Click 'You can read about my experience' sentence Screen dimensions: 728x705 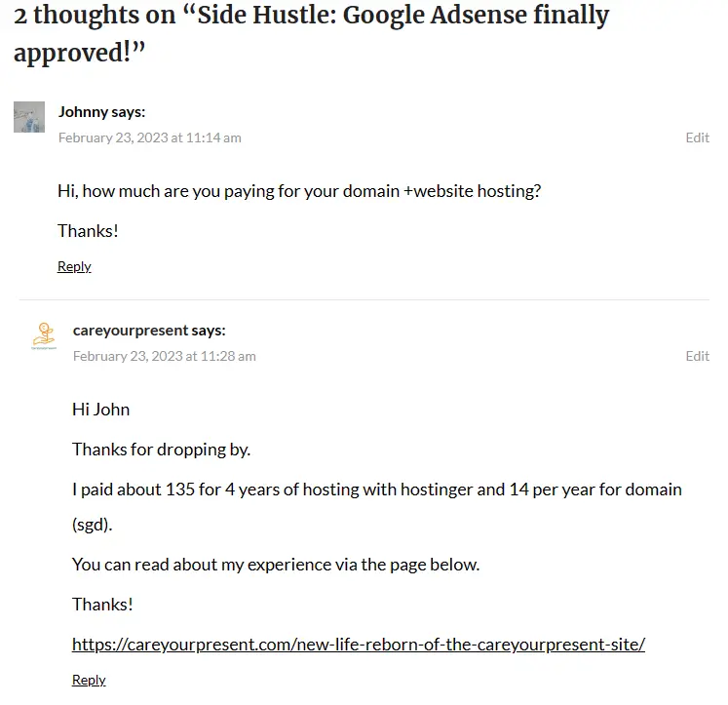276,565
